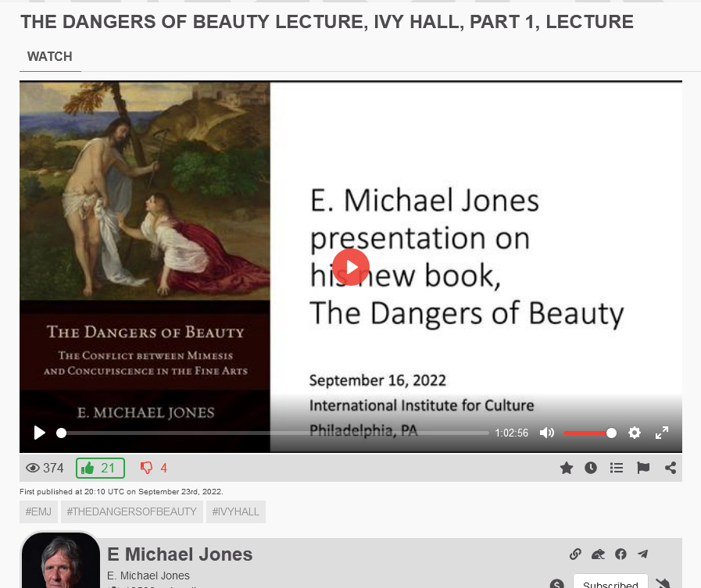
Task: Open the player settings gear
Action: click(635, 433)
